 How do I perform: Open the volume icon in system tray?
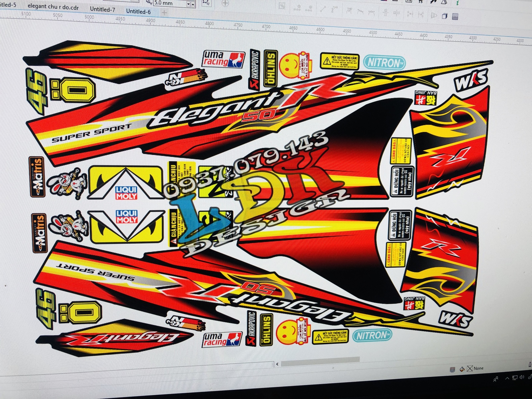click(x=522, y=377)
